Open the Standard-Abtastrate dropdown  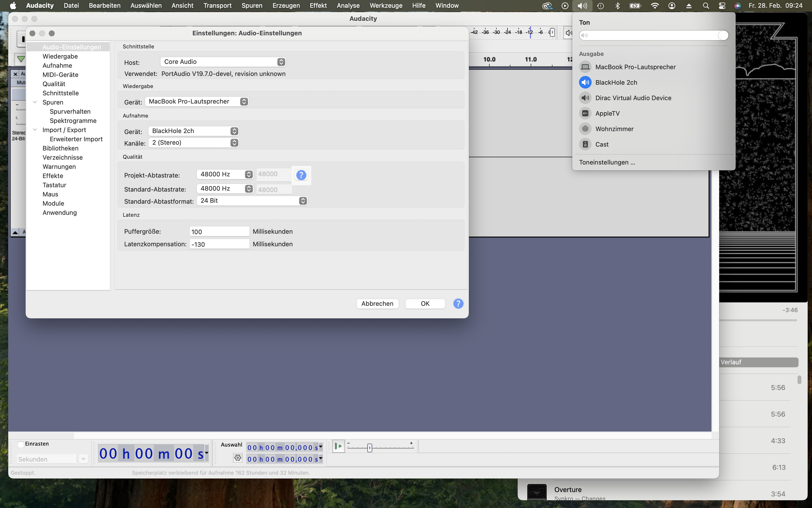[x=225, y=189]
